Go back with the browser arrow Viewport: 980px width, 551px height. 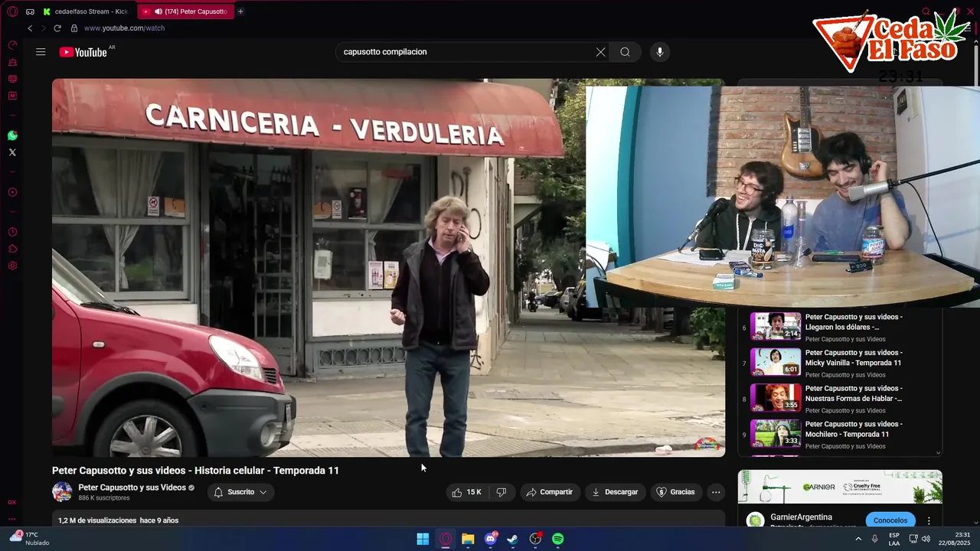pyautogui.click(x=30, y=28)
